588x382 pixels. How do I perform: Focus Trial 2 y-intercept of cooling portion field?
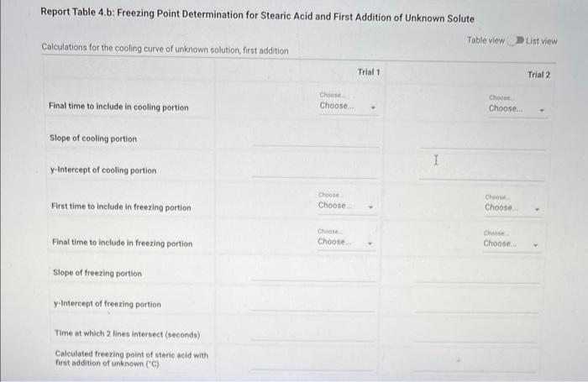(x=482, y=171)
